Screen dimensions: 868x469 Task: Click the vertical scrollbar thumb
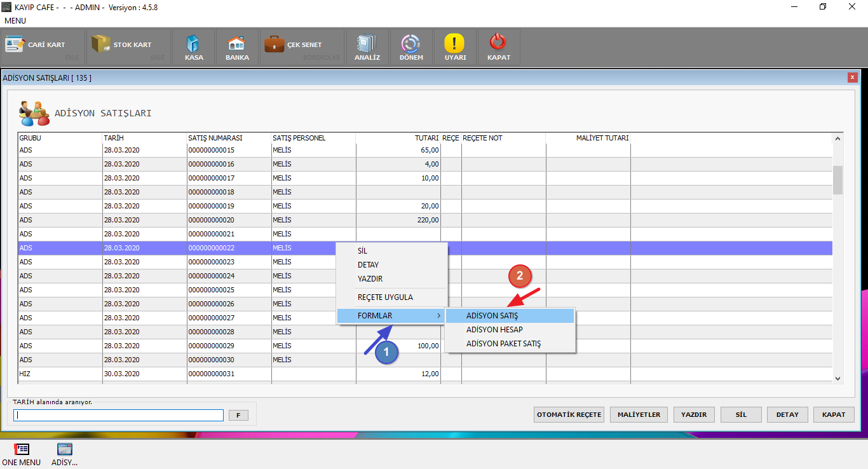pos(837,180)
